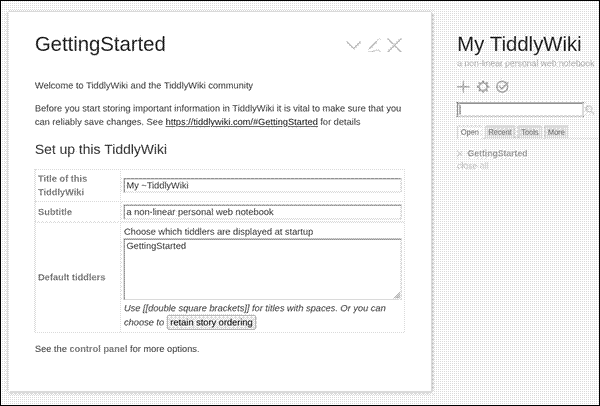600x406 pixels.
Task: Click 'Choose which tiddlers are displayed at startup' text
Action: tap(218, 232)
